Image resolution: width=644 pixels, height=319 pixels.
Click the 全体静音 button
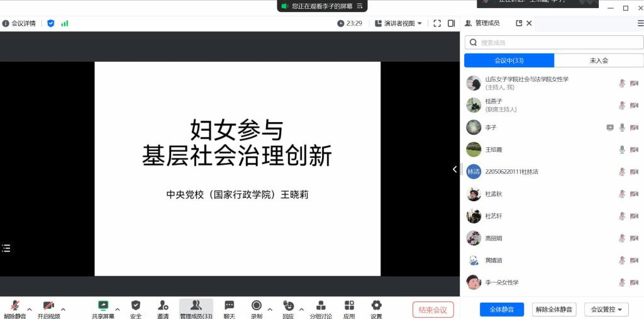501,310
